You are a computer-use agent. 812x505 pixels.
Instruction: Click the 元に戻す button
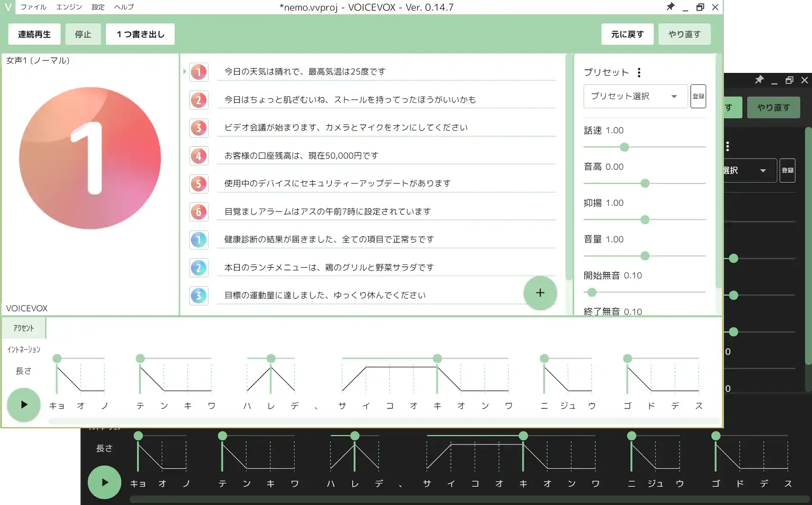(627, 34)
